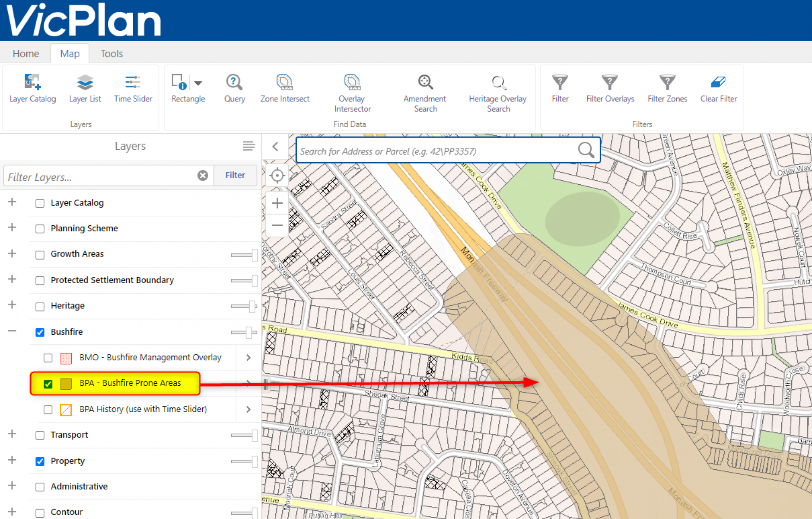Locate my position on map
This screenshot has height=519, width=812.
click(277, 176)
